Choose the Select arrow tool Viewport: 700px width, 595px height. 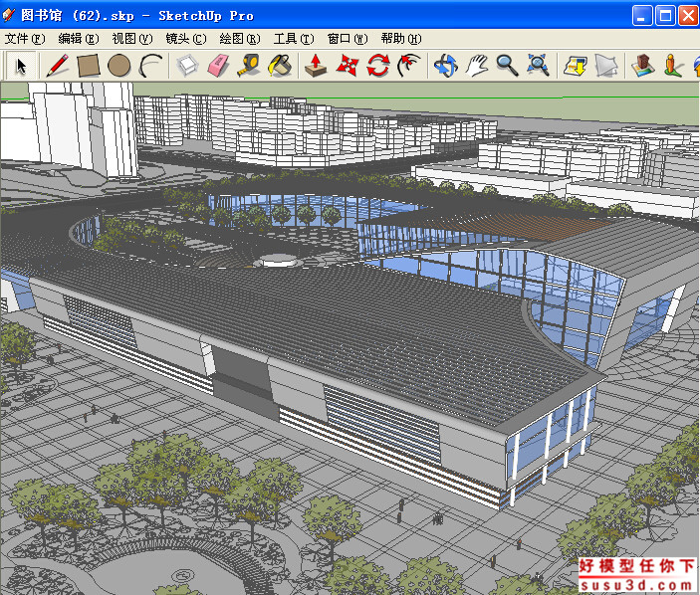coord(21,66)
